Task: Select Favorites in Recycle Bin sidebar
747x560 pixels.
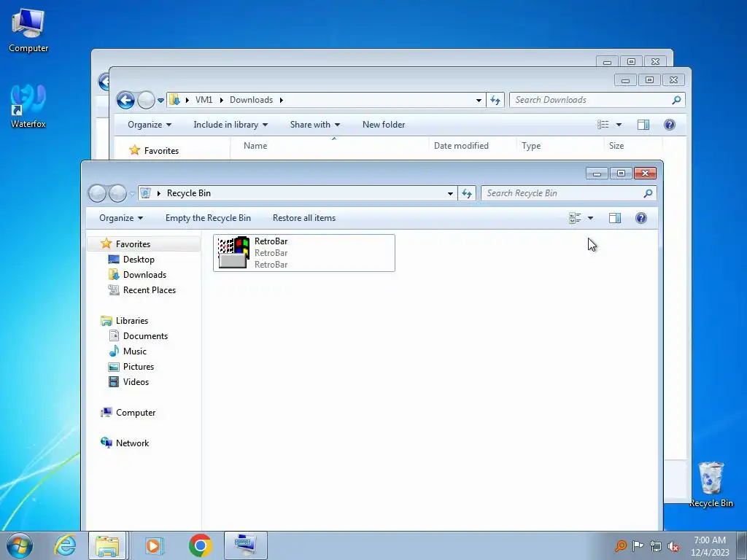Action: pos(144,244)
